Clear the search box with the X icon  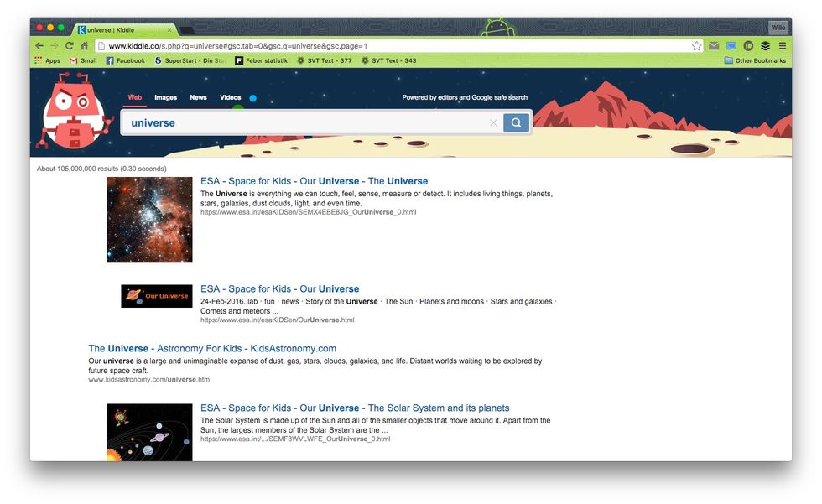coord(493,123)
